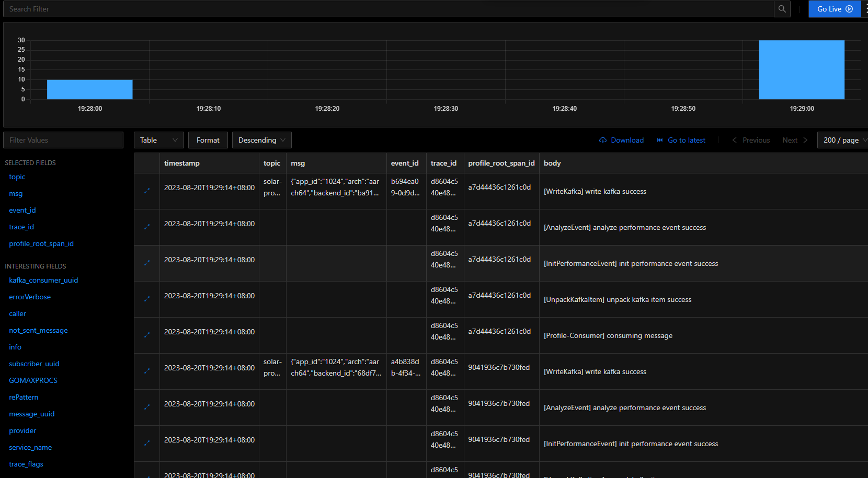This screenshot has width=868, height=478.
Task: Click the Go Live button
Action: pos(835,9)
